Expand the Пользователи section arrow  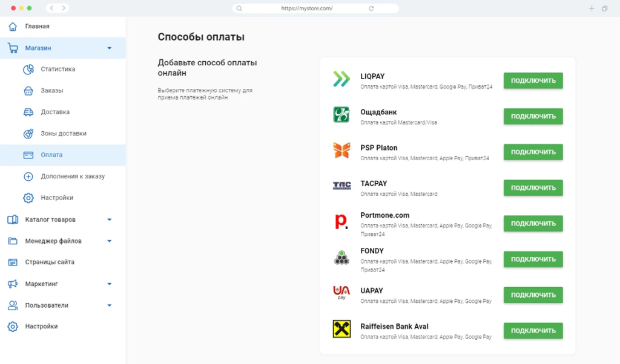(110, 305)
